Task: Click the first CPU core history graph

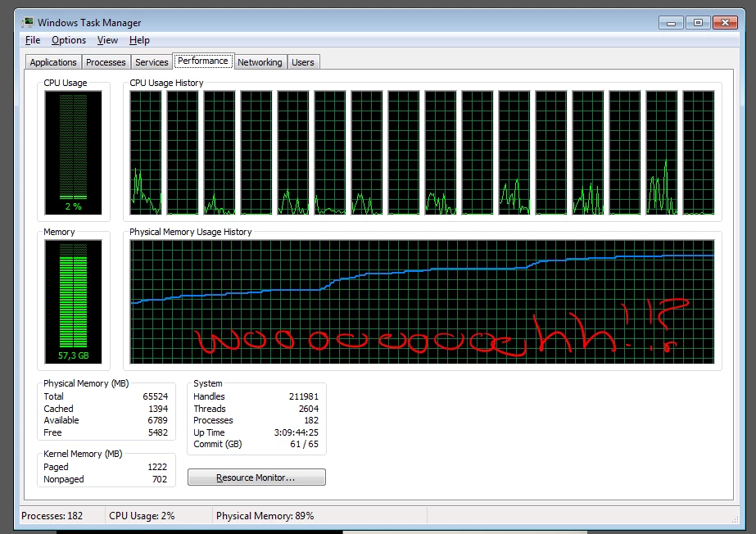Action: coord(146,153)
